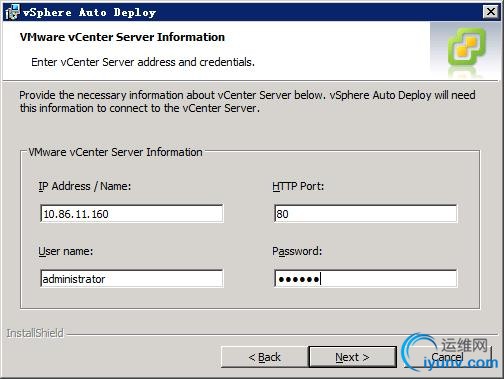Viewport: 504px width, 379px height.
Task: Focus the User name field with administrator
Action: tap(132, 279)
